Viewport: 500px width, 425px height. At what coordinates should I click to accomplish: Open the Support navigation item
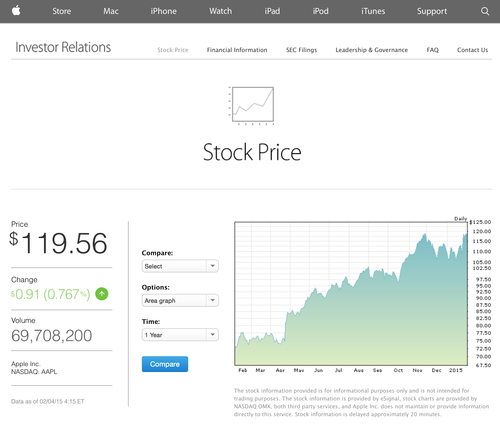pos(432,11)
